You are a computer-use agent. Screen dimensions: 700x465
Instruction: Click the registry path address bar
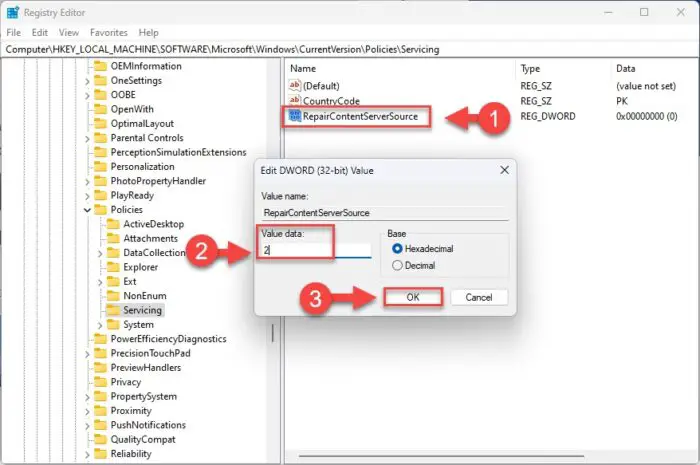tap(350, 50)
